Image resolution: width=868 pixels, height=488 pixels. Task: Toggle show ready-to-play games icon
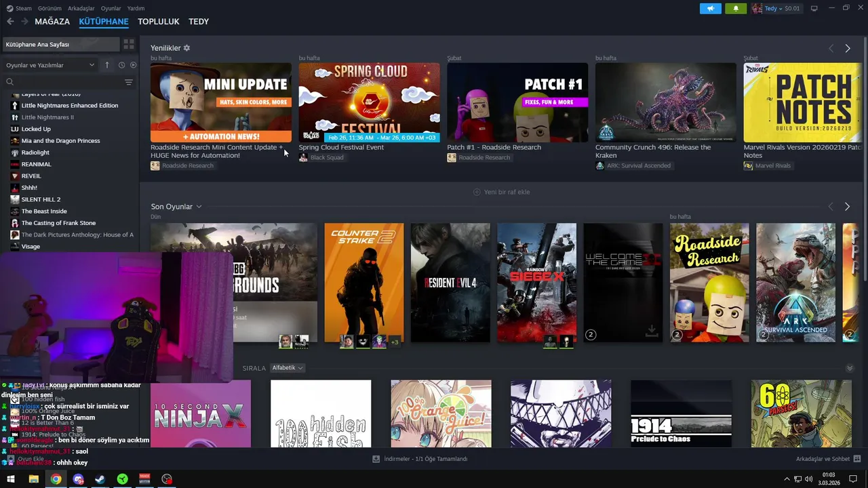[133, 65]
